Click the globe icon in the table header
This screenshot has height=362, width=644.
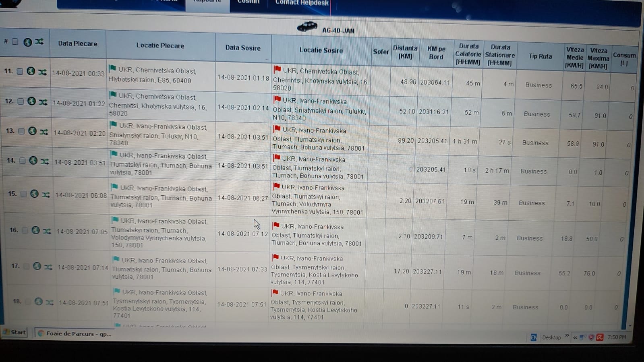click(x=27, y=42)
